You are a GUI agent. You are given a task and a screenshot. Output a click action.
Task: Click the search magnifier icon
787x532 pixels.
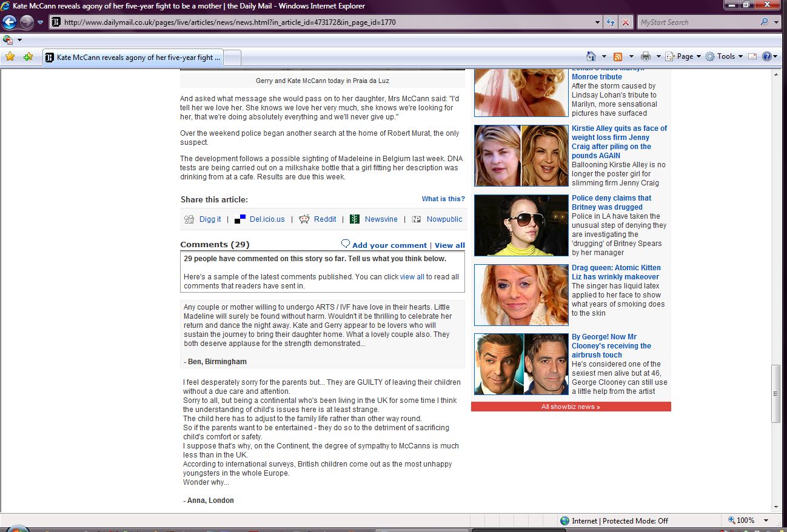[x=764, y=22]
